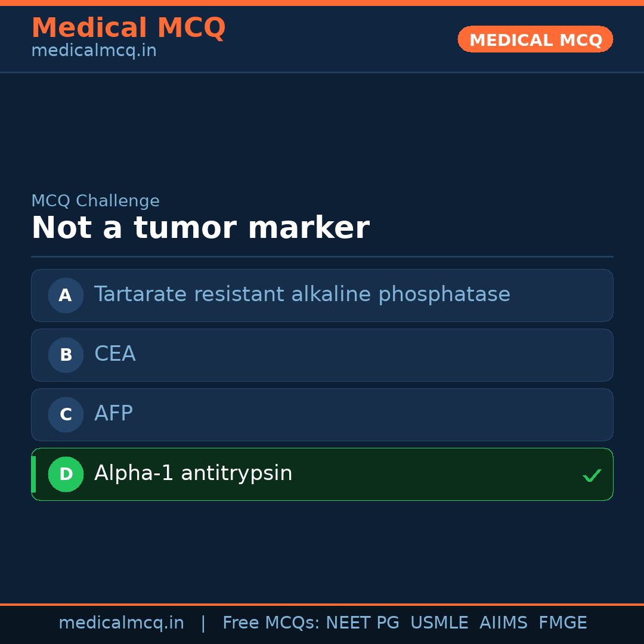This screenshot has width=644, height=644.
Task: Select Tartarate resistant alkaline phosphatase answer
Action: click(x=302, y=295)
